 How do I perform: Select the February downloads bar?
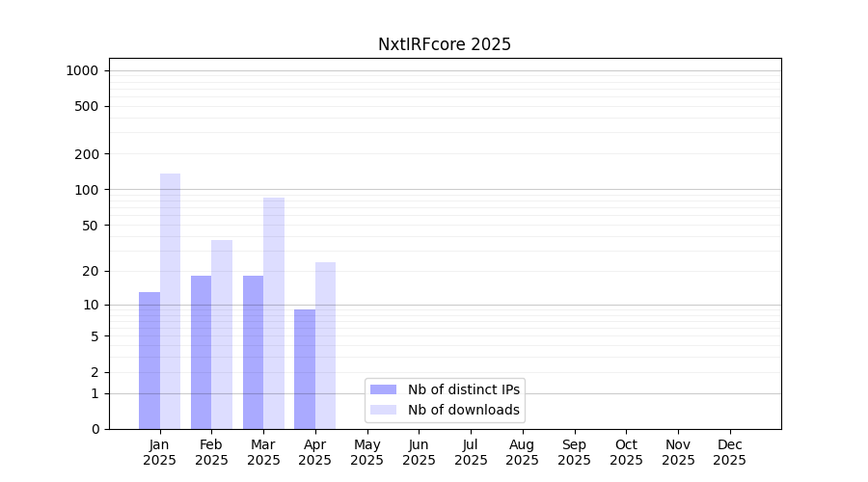click(x=222, y=335)
